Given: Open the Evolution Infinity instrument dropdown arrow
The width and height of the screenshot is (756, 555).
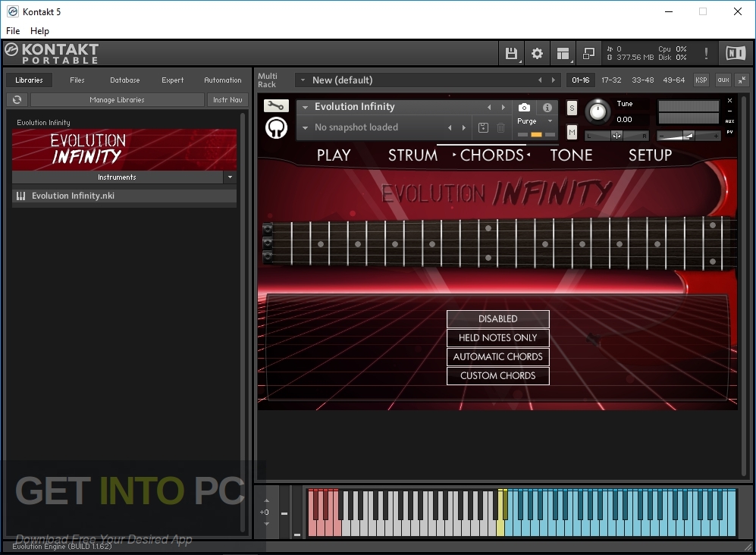Looking at the screenshot, I should [305, 107].
